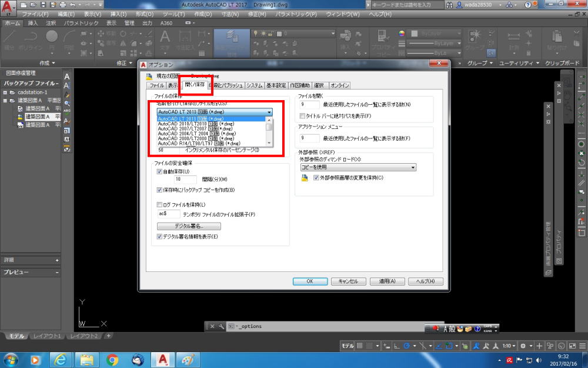This screenshot has width=588, height=368.
Task: Click the Plot printer icon in the quick access toolbar
Action: pyautogui.click(x=63, y=5)
